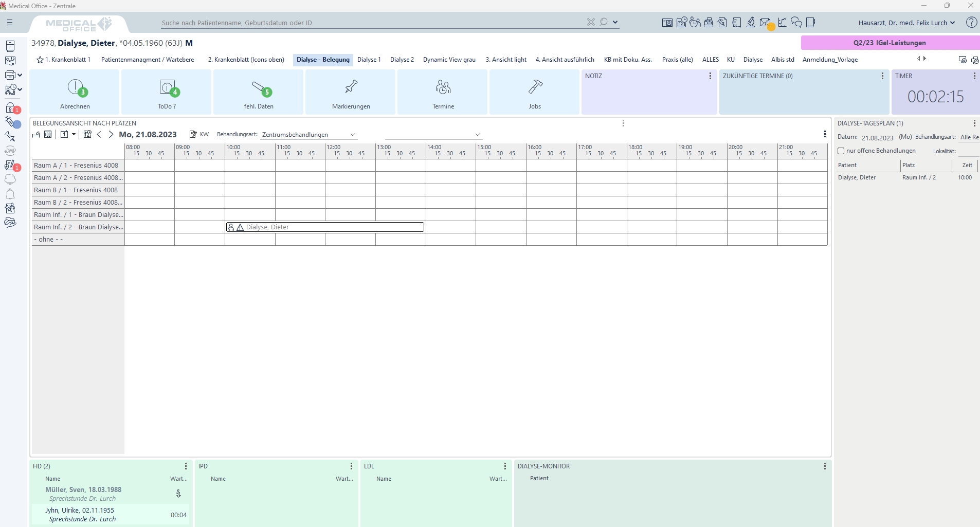Sort Tagesplan by the Zeit column header
This screenshot has width=980, height=527.
(x=966, y=165)
